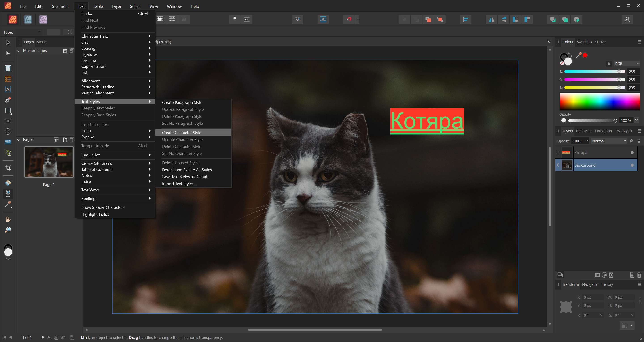Toggle the layer lock icon
This screenshot has width=644, height=342.
639,141
